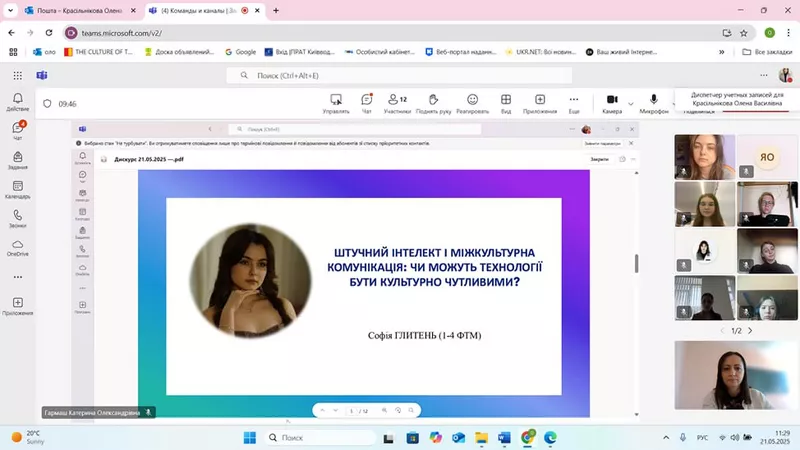The height and width of the screenshot is (450, 800).
Task: Click the install app icon in address bar
Action: click(727, 33)
